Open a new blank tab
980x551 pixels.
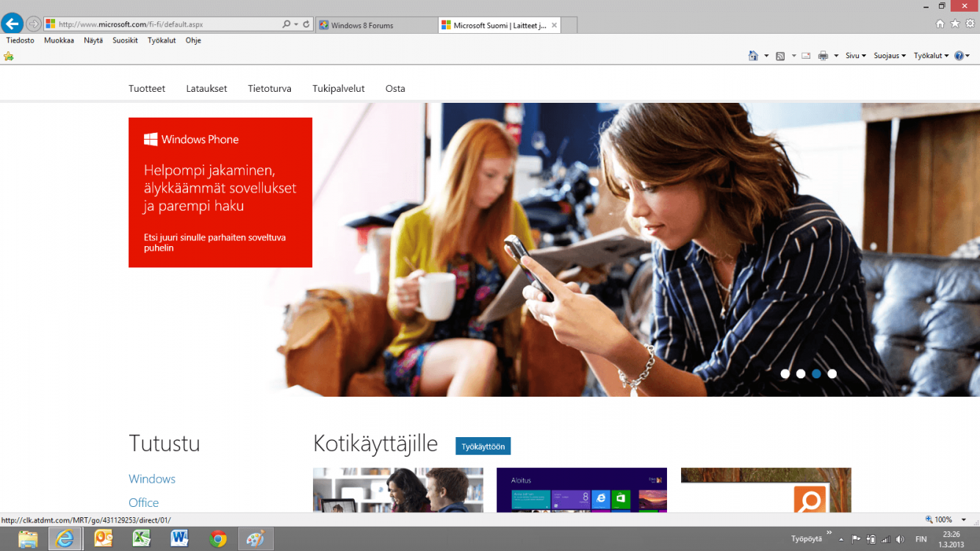(x=570, y=26)
